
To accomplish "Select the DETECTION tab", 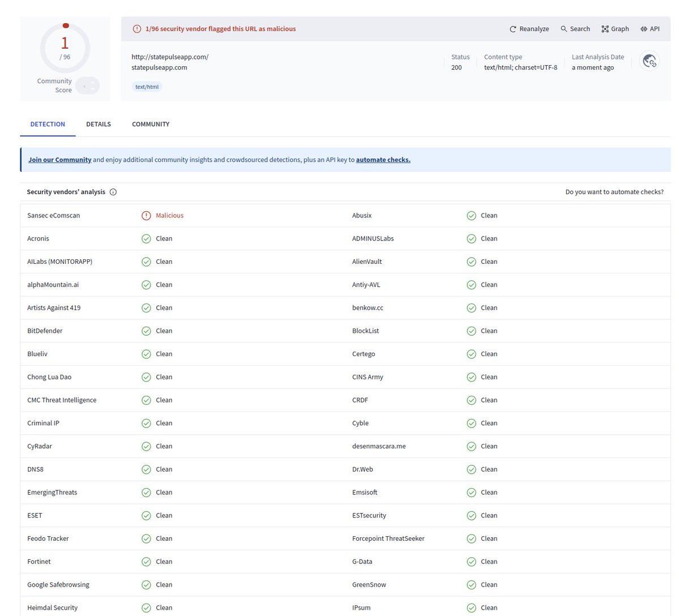I will tap(48, 124).
